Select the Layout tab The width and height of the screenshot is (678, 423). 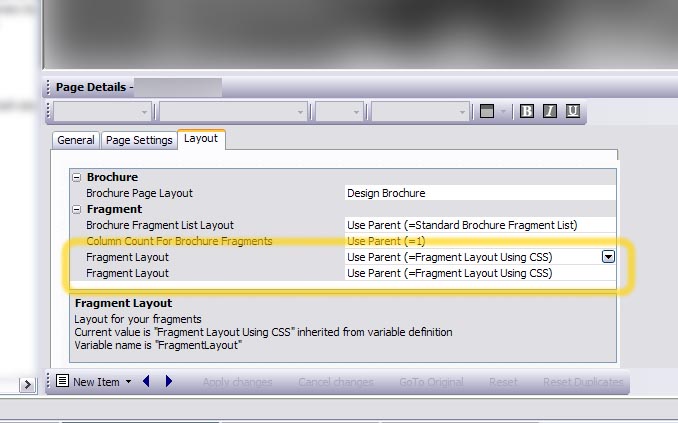pos(201,139)
